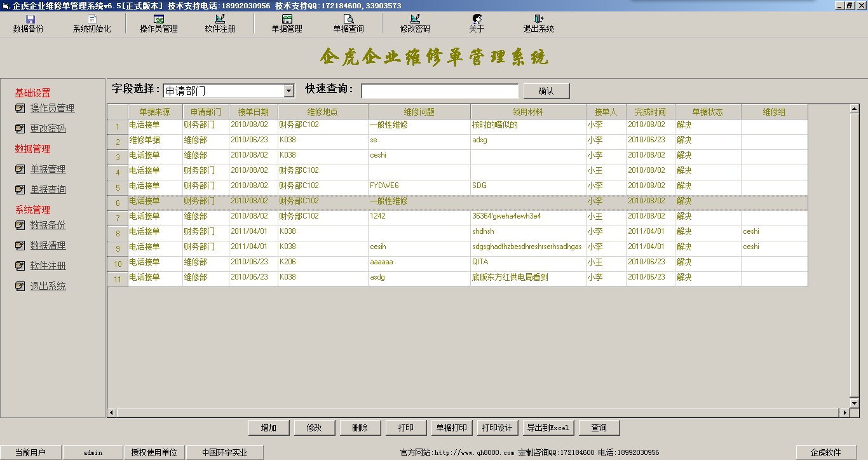
Task: Click the 完成时间 column header
Action: tap(651, 112)
